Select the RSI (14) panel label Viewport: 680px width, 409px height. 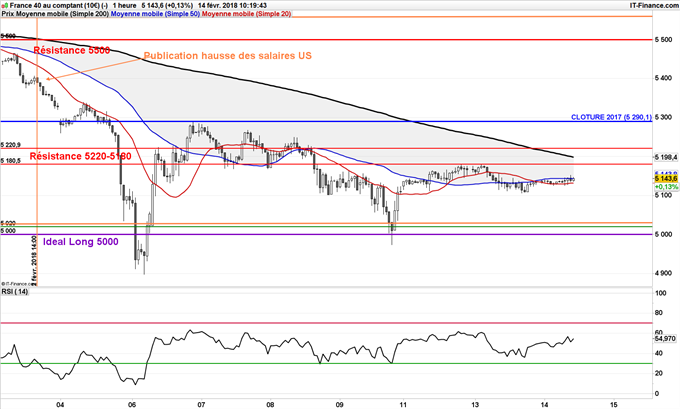[15, 292]
